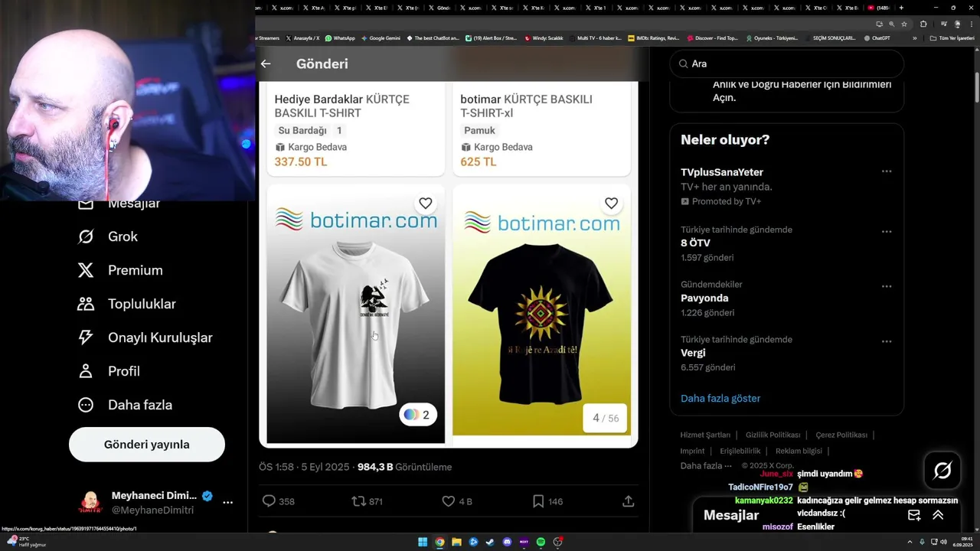Image resolution: width=980 pixels, height=551 pixels.
Task: Share the post with upload icon
Action: (x=628, y=501)
